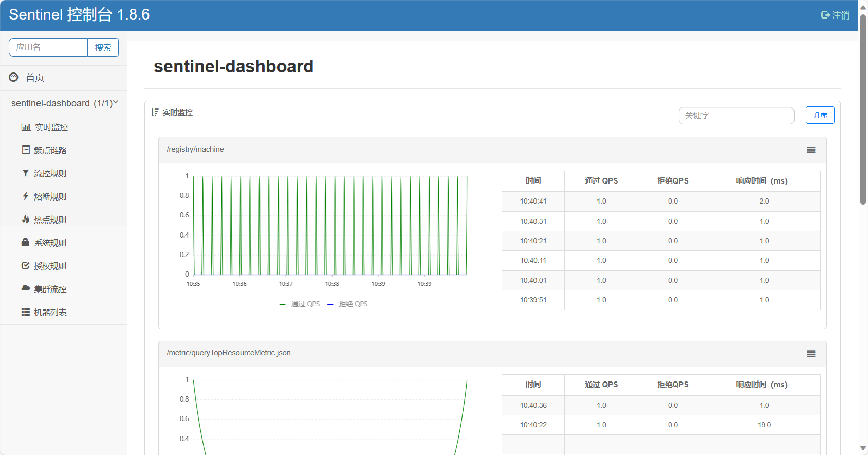Go to 流控规则 page
This screenshot has height=455, width=868.
(x=50, y=174)
